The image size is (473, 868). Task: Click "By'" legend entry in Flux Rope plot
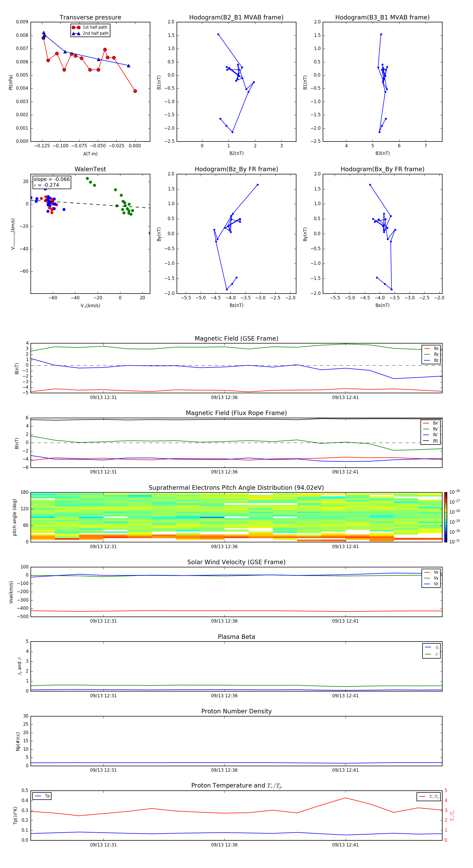[431, 429]
